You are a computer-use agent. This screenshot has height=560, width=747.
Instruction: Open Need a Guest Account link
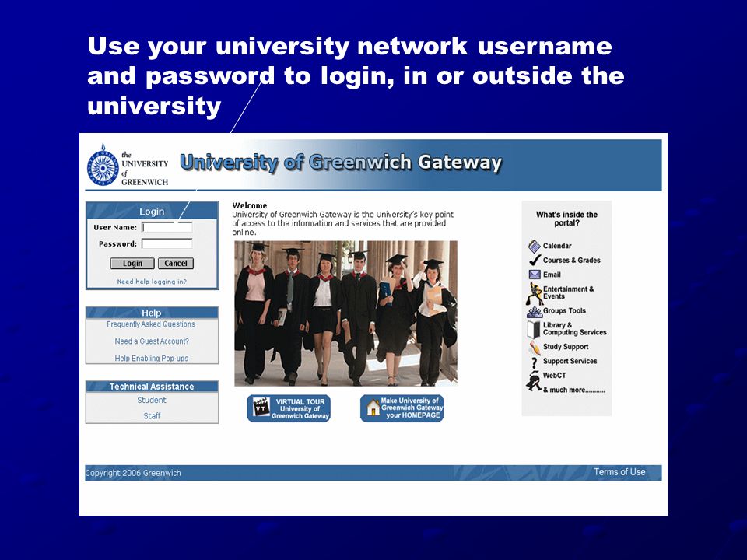point(152,341)
